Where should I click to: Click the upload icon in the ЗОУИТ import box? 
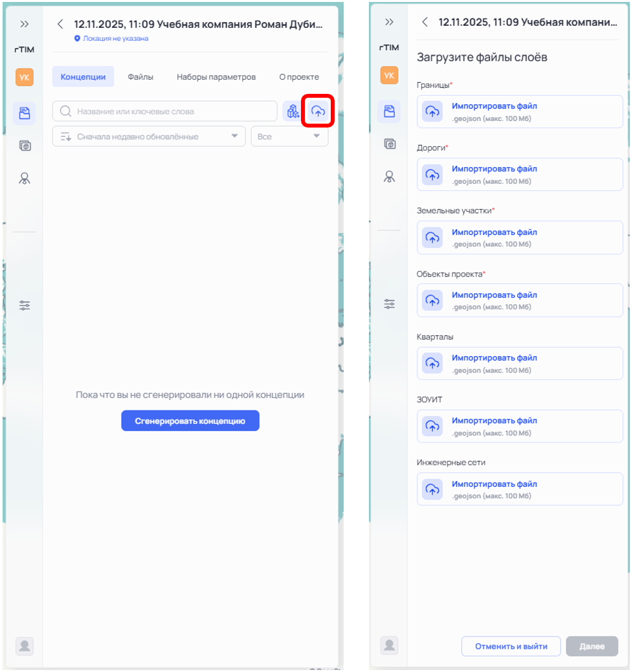point(432,426)
